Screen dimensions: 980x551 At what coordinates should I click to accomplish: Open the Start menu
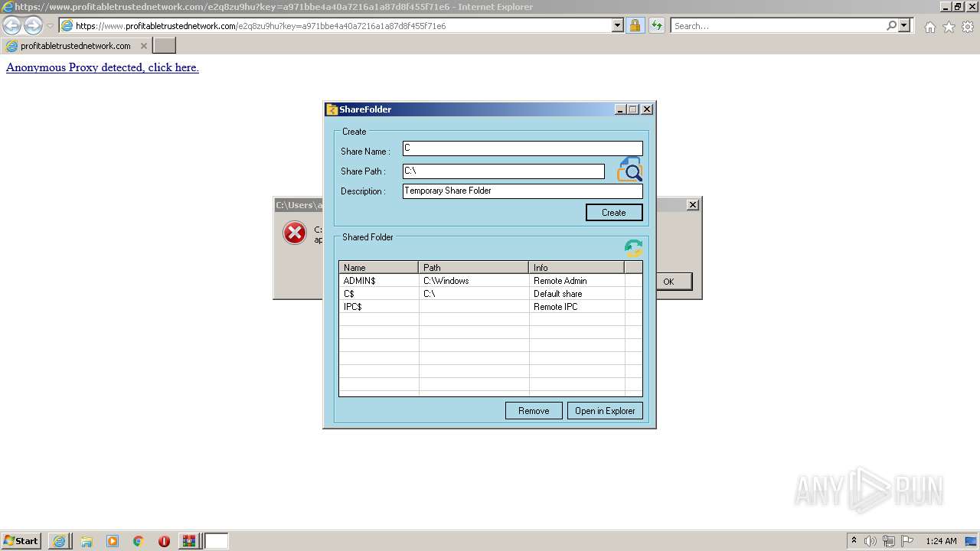click(x=21, y=540)
